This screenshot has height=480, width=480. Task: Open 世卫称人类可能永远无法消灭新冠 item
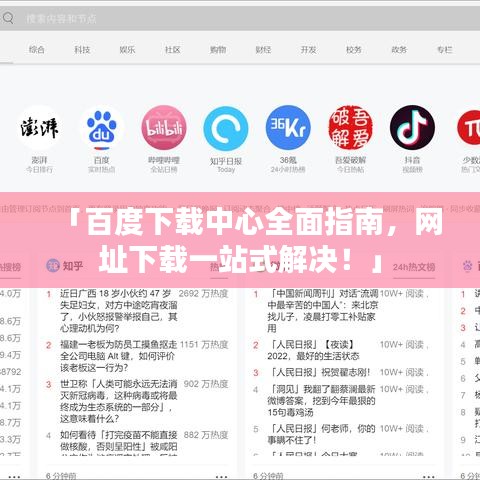119,401
